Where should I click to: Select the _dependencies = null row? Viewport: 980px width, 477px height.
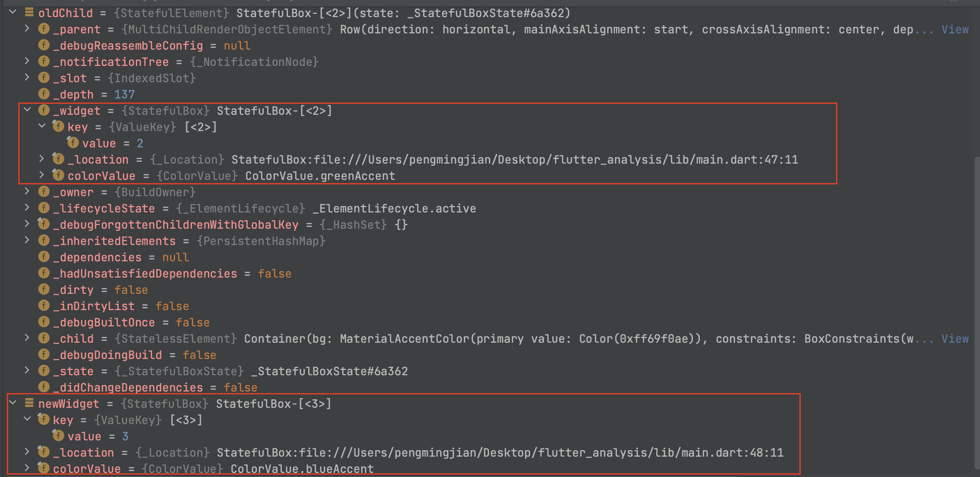(488, 257)
